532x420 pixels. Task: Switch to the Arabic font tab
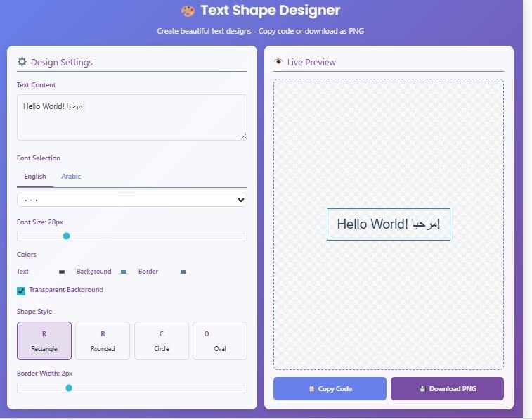pos(71,177)
